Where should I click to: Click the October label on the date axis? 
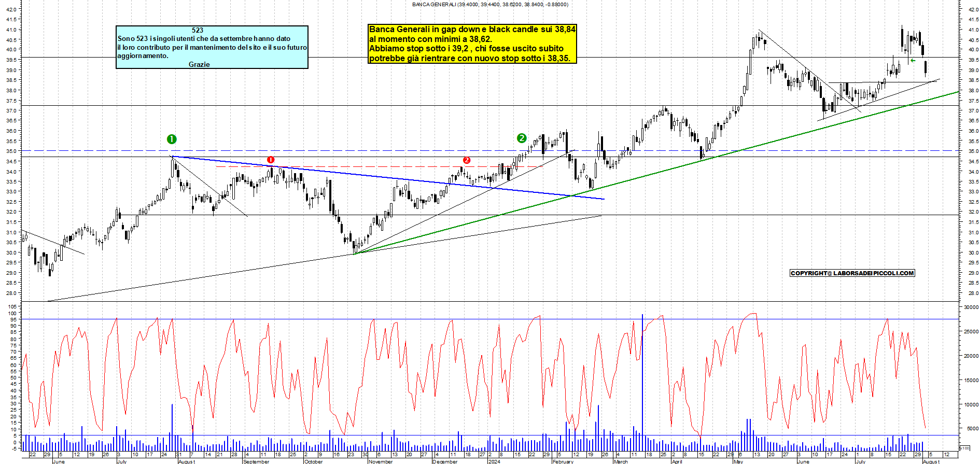[313, 461]
